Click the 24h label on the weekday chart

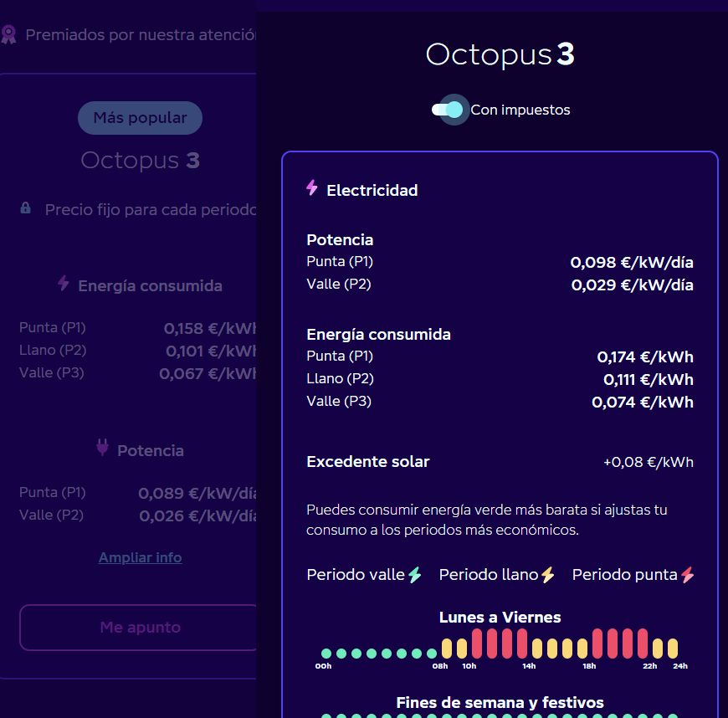tap(680, 666)
